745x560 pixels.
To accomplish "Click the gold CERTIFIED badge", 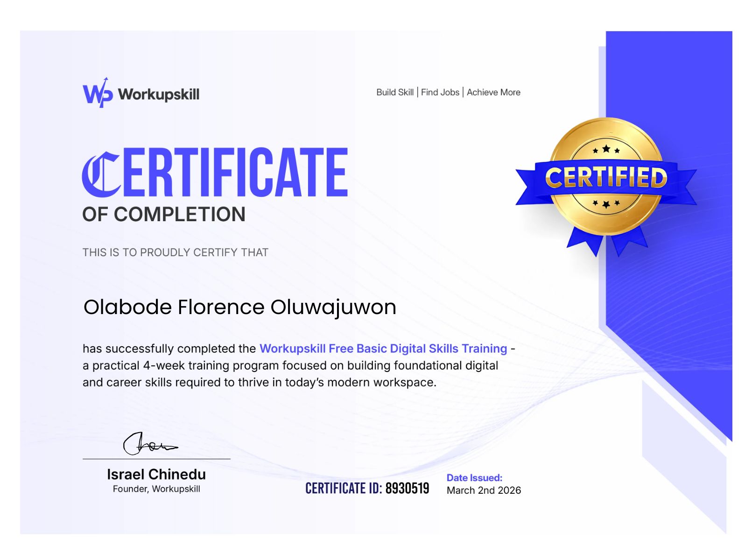I will [x=606, y=187].
